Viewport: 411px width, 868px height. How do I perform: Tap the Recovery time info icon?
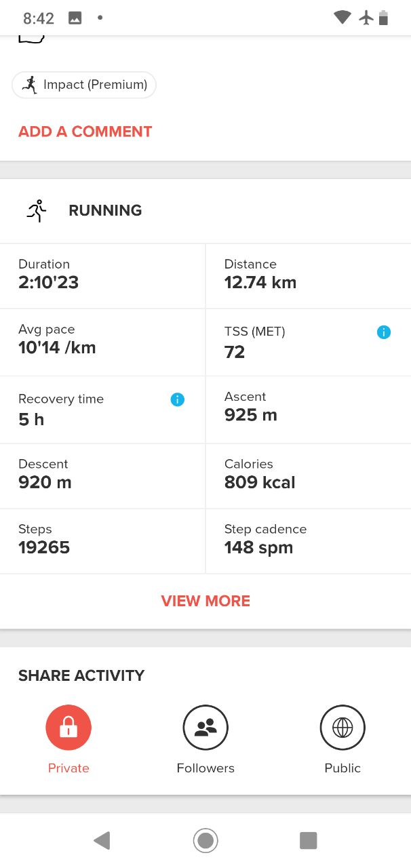click(x=178, y=399)
